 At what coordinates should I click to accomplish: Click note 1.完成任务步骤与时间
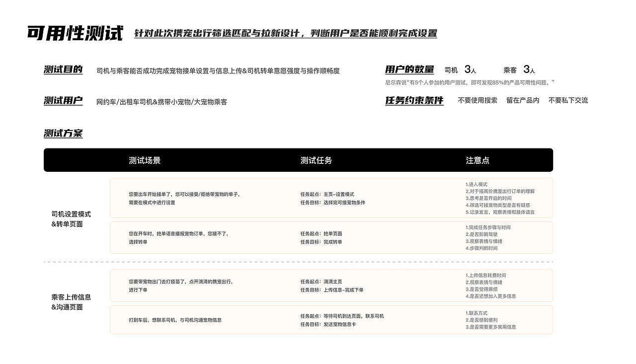[488, 227]
